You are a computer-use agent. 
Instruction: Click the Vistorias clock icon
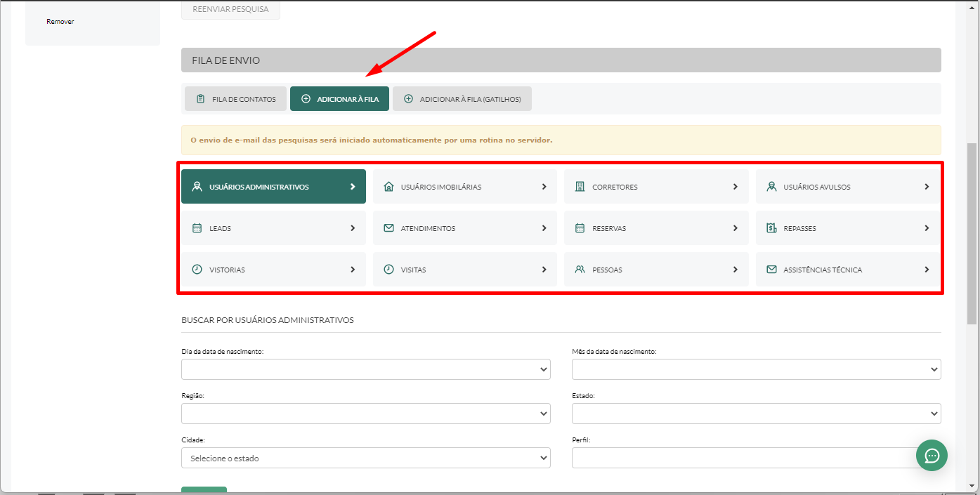click(x=197, y=270)
